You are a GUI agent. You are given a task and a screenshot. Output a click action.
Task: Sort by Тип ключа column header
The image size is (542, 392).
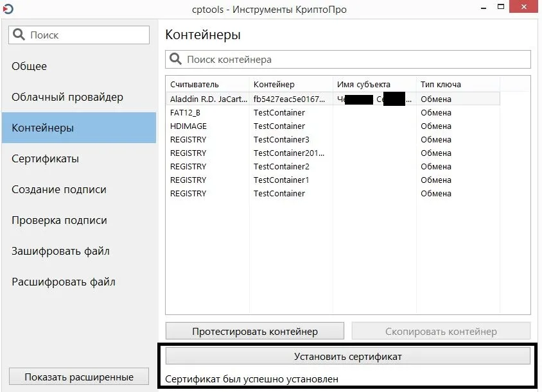click(458, 84)
